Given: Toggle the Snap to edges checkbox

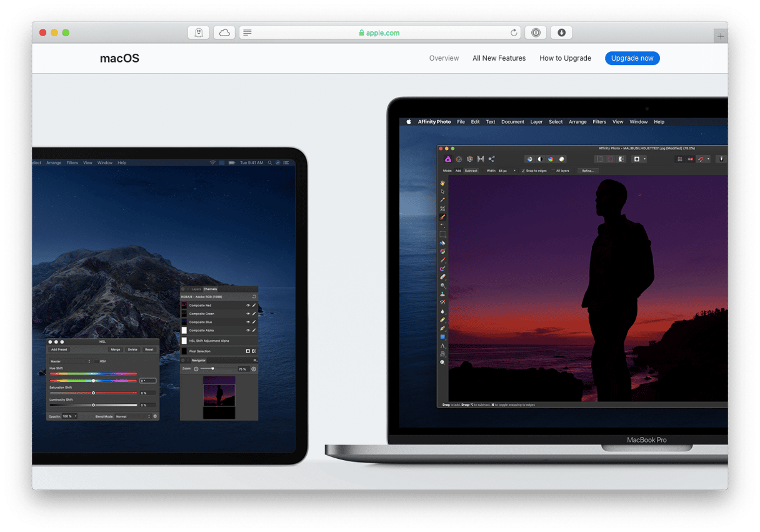Looking at the screenshot, I should tap(523, 171).
